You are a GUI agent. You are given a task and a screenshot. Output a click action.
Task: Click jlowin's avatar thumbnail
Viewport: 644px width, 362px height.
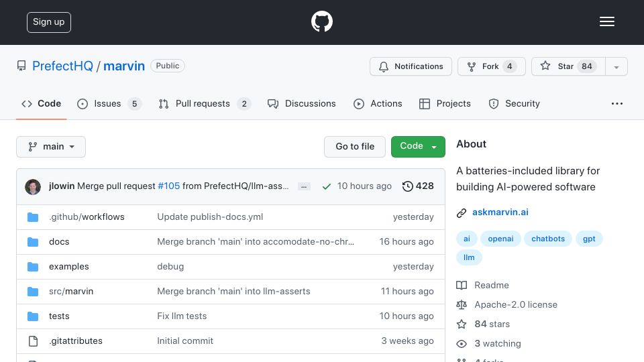point(33,187)
